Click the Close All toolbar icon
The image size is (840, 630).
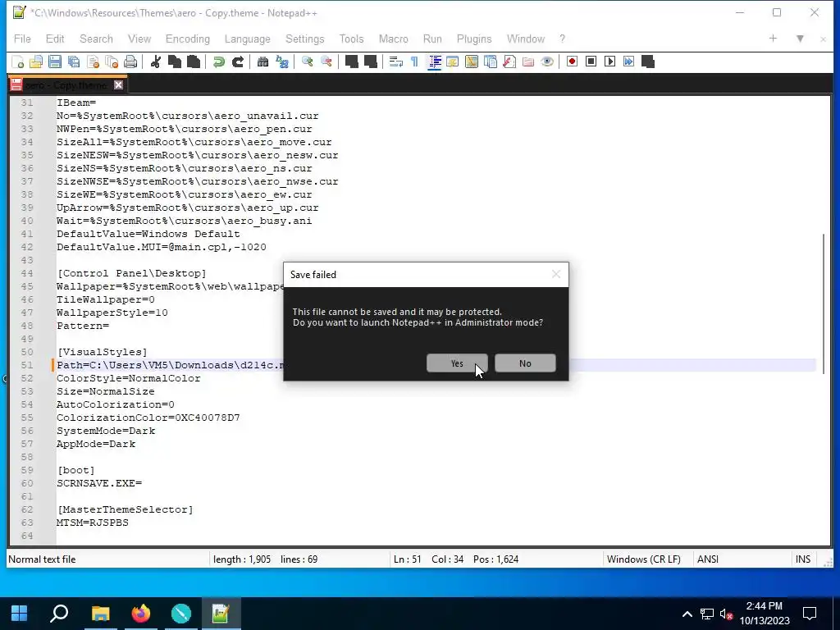click(112, 62)
